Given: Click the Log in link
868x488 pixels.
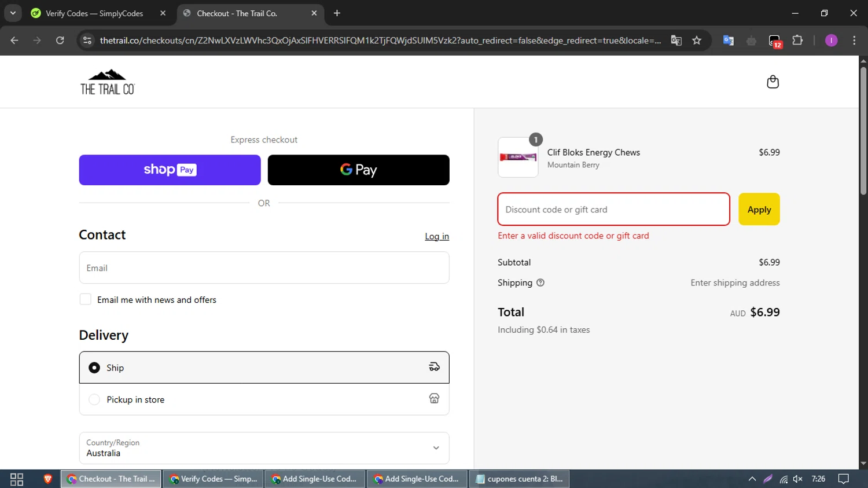Looking at the screenshot, I should 437,236.
